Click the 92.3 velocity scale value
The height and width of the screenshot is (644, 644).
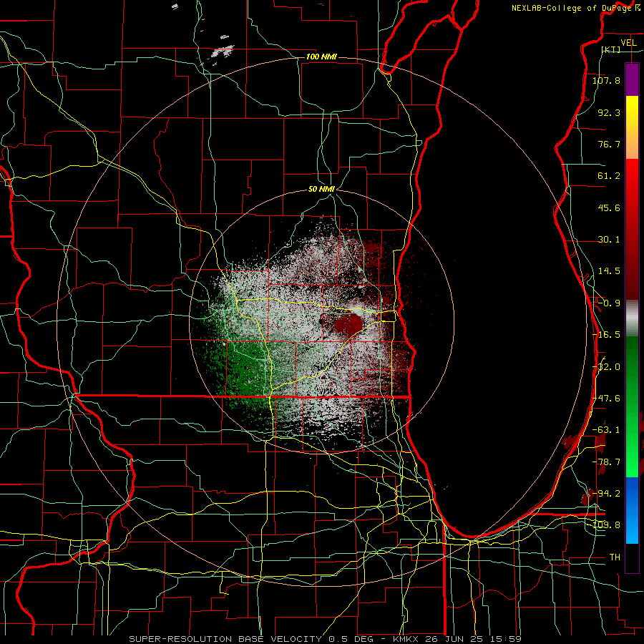[x=609, y=112]
